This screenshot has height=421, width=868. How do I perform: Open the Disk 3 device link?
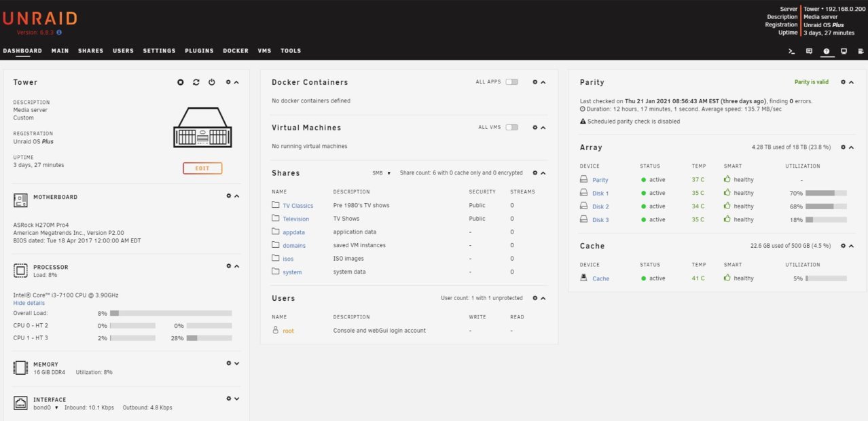(x=600, y=219)
